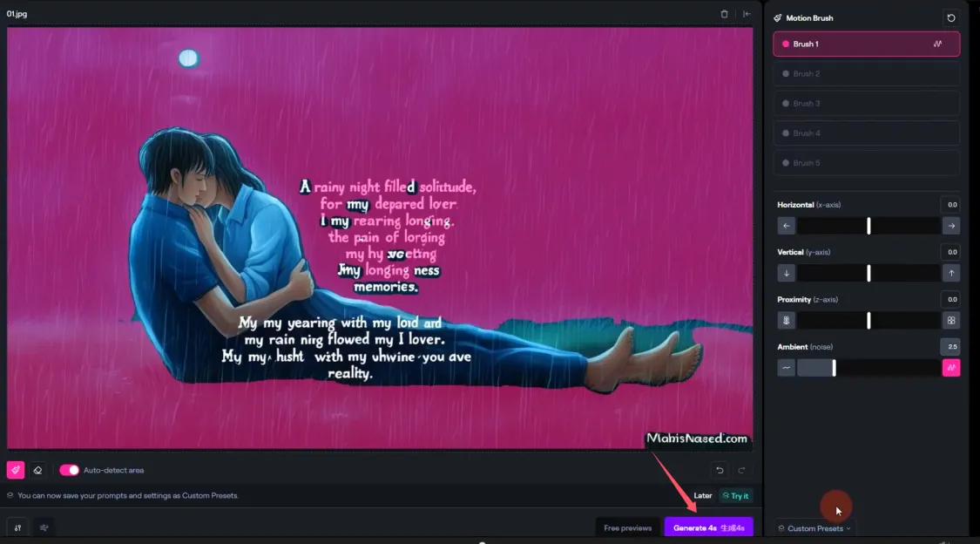The image size is (980, 544).
Task: Click the redo arrow icon
Action: point(742,470)
